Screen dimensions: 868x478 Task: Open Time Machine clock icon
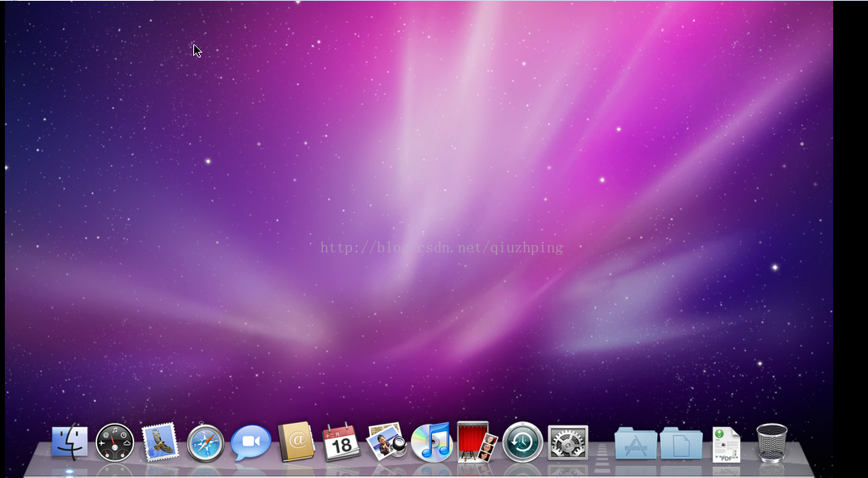click(523, 442)
